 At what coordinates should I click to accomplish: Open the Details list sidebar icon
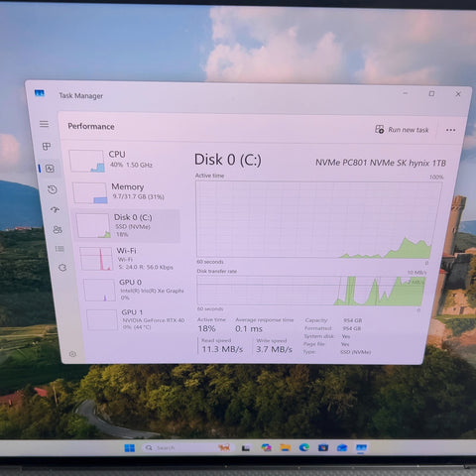59,249
